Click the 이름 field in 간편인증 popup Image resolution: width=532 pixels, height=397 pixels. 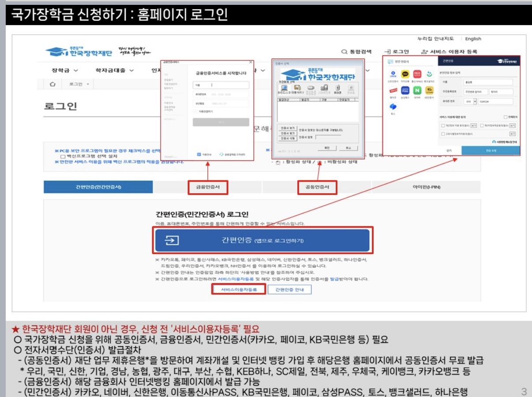[488, 82]
